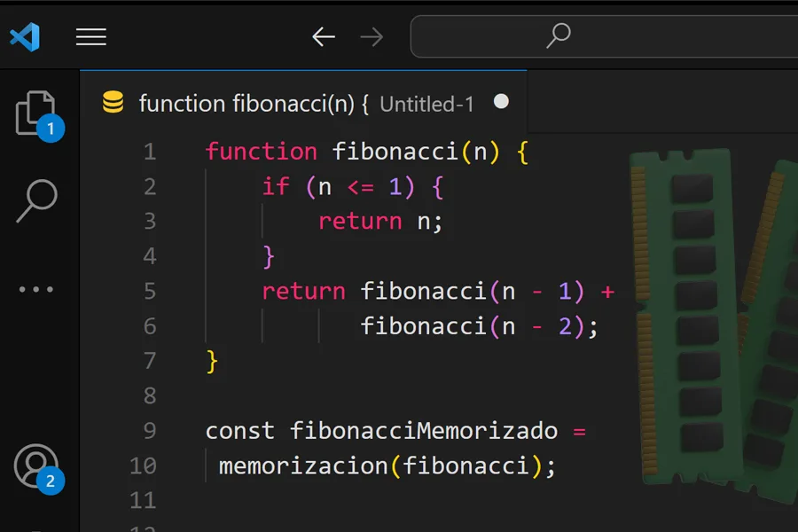Open the hamburger menu
The height and width of the screenshot is (532, 798).
coord(91,36)
